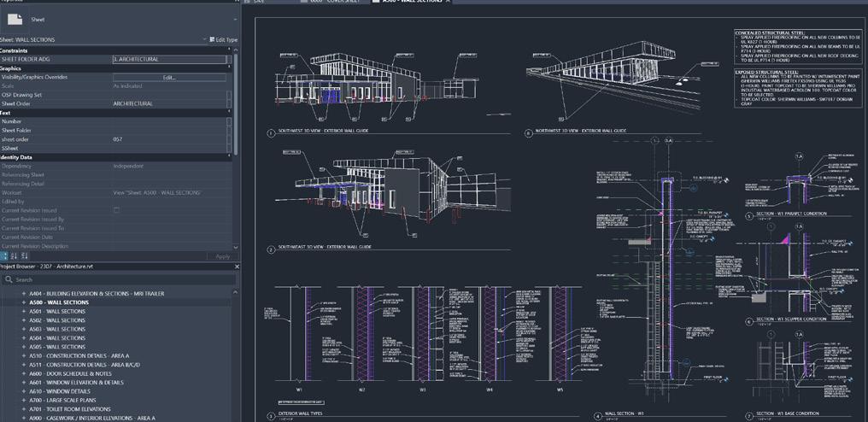The image size is (868, 422).
Task: Click the Workset value for Sheet A500
Action: (x=157, y=193)
